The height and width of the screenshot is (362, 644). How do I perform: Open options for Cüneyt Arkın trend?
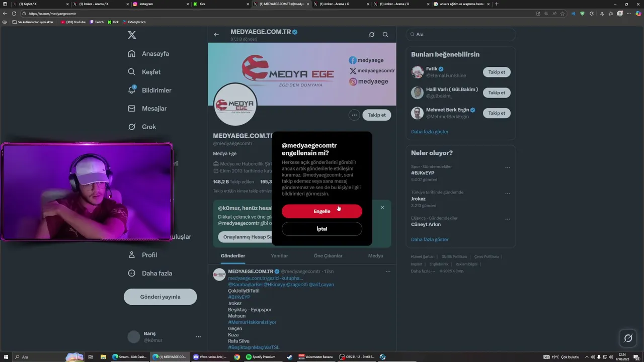508,219
